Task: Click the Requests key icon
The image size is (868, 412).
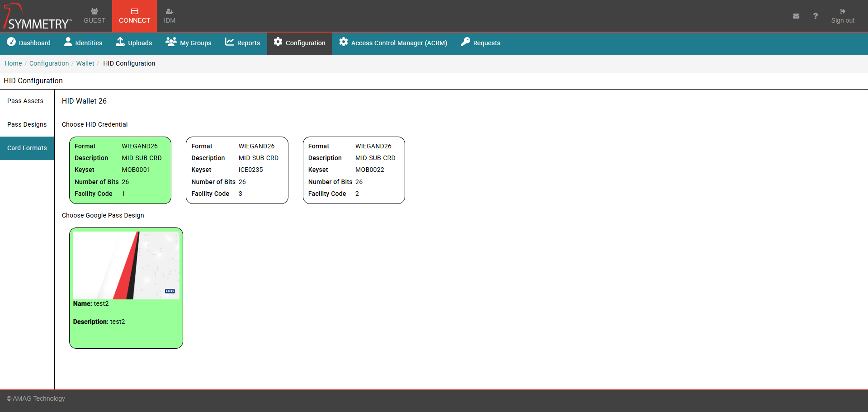Action: coord(466,42)
